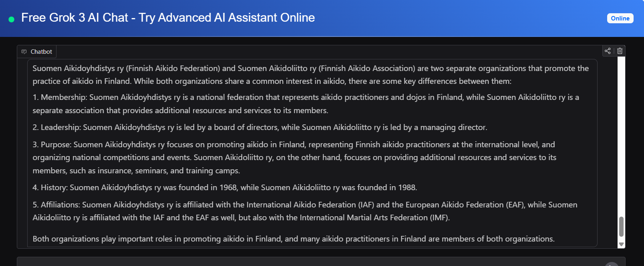
Task: Click the Online status badge
Action: [620, 18]
